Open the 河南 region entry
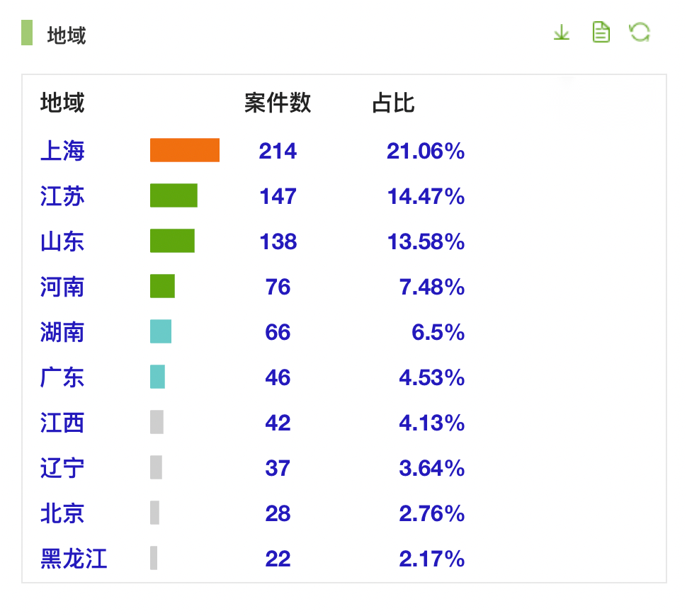Viewport: 687px width, 616px height. [x=62, y=287]
